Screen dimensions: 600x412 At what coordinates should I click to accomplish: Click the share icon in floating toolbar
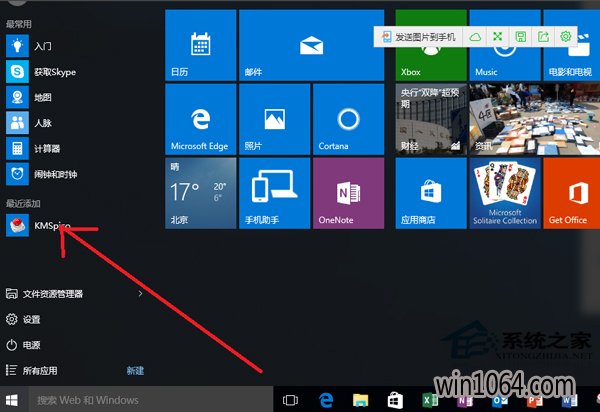click(x=543, y=37)
